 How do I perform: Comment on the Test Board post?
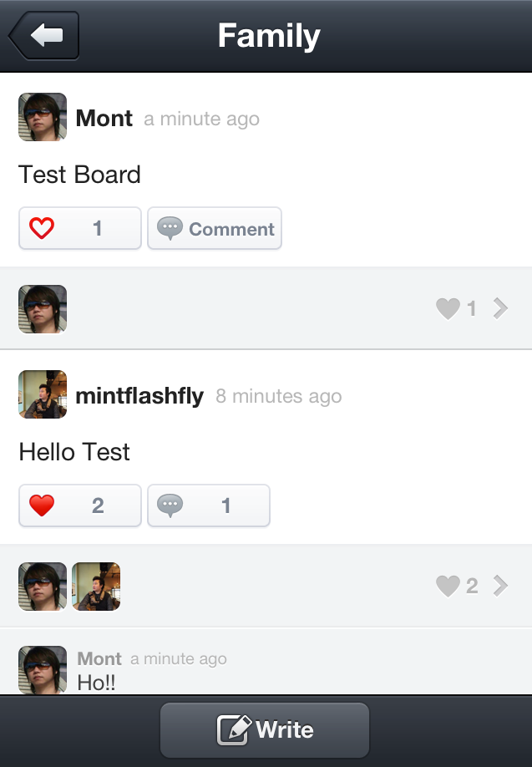215,228
